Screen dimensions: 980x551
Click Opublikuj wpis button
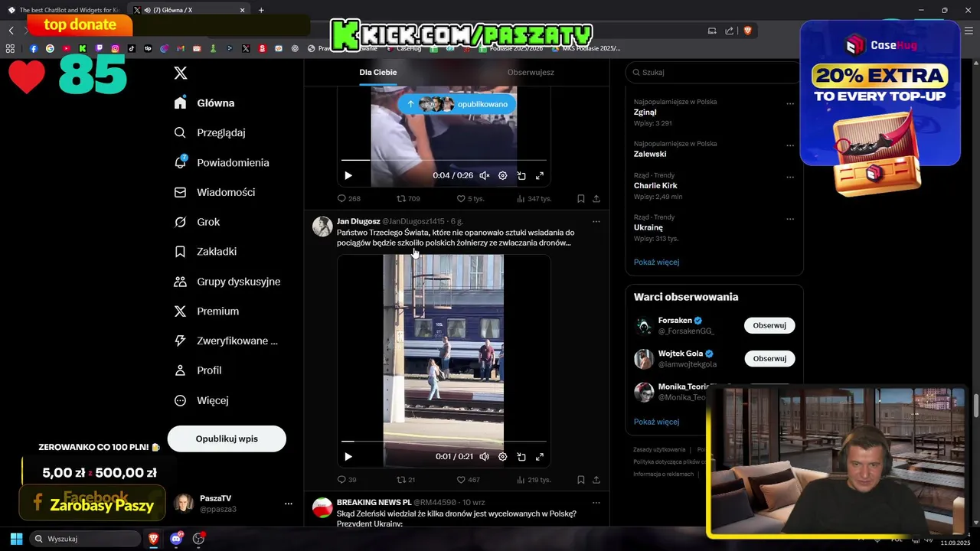click(227, 439)
